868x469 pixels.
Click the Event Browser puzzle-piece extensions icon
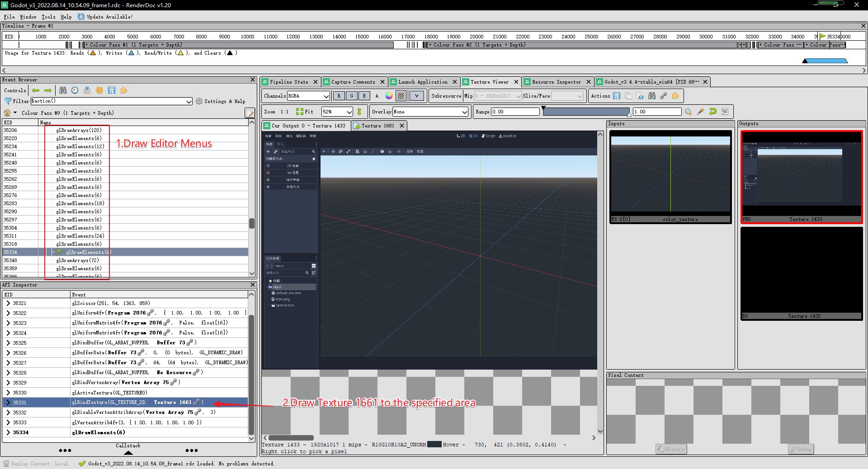(x=123, y=90)
